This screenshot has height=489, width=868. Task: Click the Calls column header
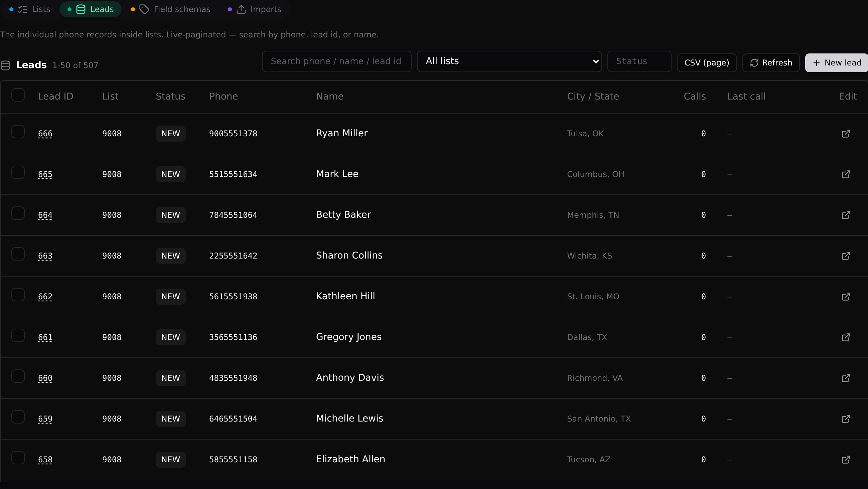pos(695,97)
